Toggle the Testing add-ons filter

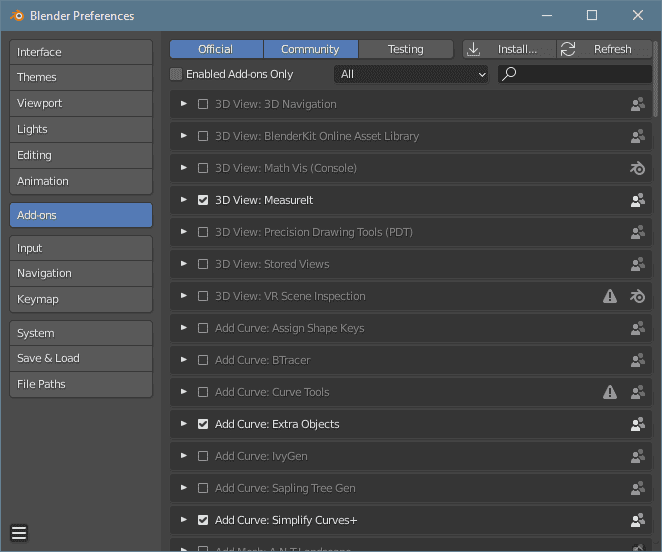pyautogui.click(x=406, y=49)
